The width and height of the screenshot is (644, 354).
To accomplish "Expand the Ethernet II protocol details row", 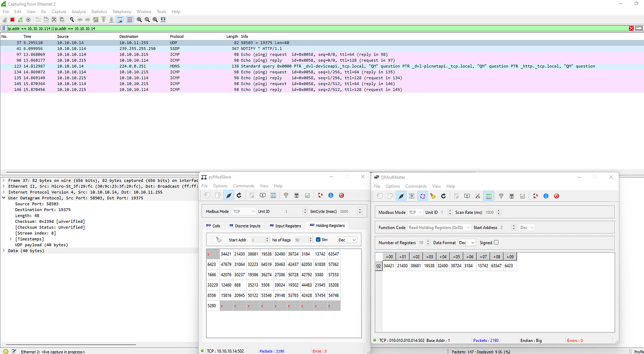I will pos(4,186).
